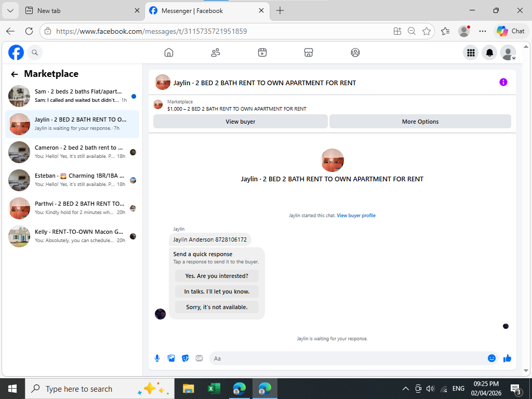The image size is (532, 399).
Task: Open the notifications bell
Action: coord(489,52)
